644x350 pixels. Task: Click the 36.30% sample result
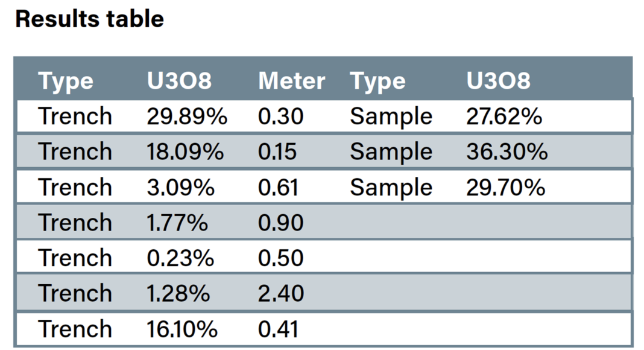coord(507,151)
